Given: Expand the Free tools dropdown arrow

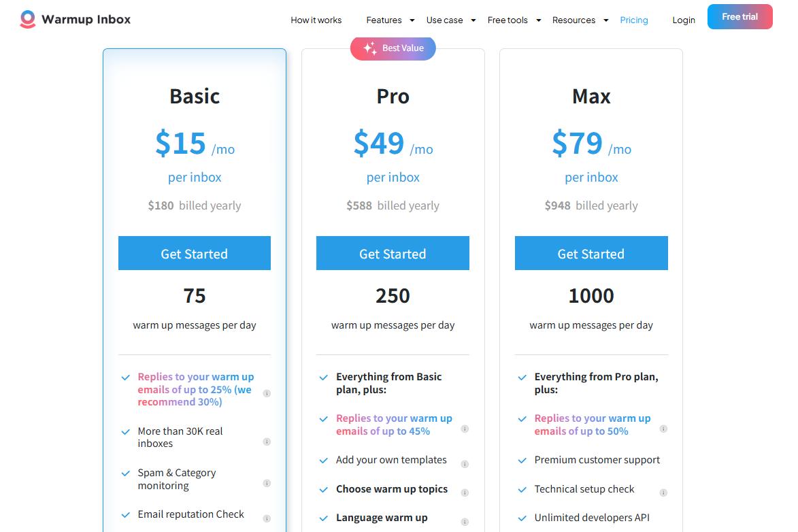Looking at the screenshot, I should pos(538,20).
